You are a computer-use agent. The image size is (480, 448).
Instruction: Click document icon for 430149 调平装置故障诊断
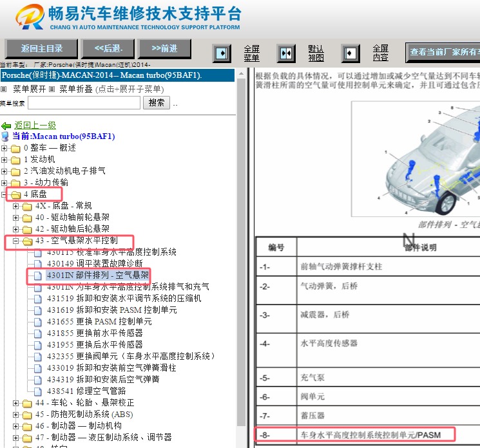38,264
